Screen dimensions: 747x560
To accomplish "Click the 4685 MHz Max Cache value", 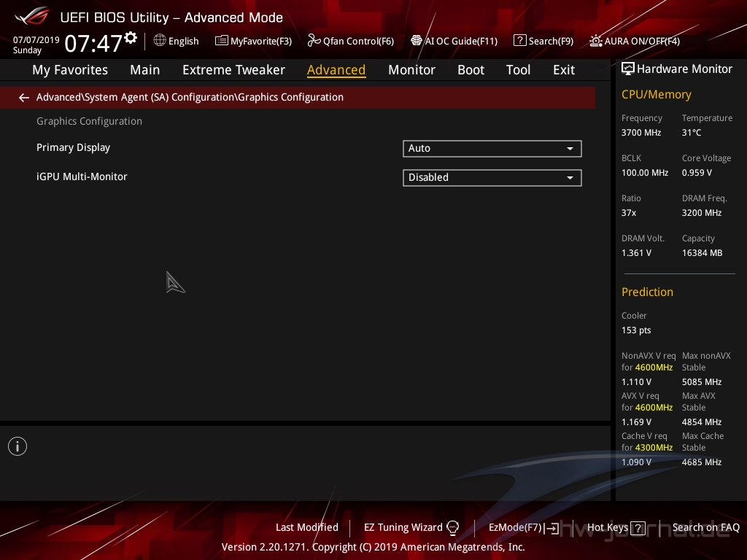I will pyautogui.click(x=701, y=462).
